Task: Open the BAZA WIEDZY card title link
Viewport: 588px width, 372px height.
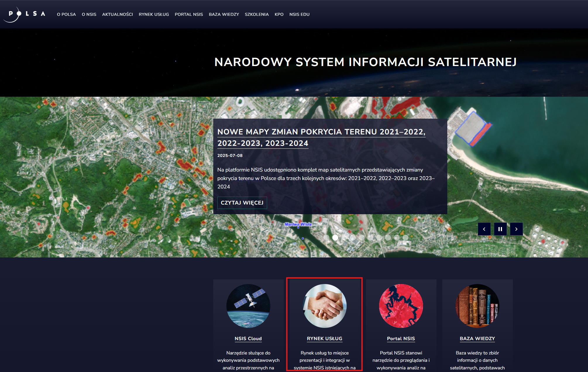Action: (477, 338)
